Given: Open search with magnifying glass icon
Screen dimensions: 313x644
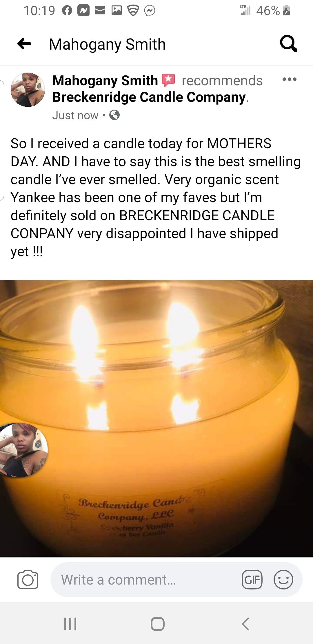Looking at the screenshot, I should coord(288,44).
